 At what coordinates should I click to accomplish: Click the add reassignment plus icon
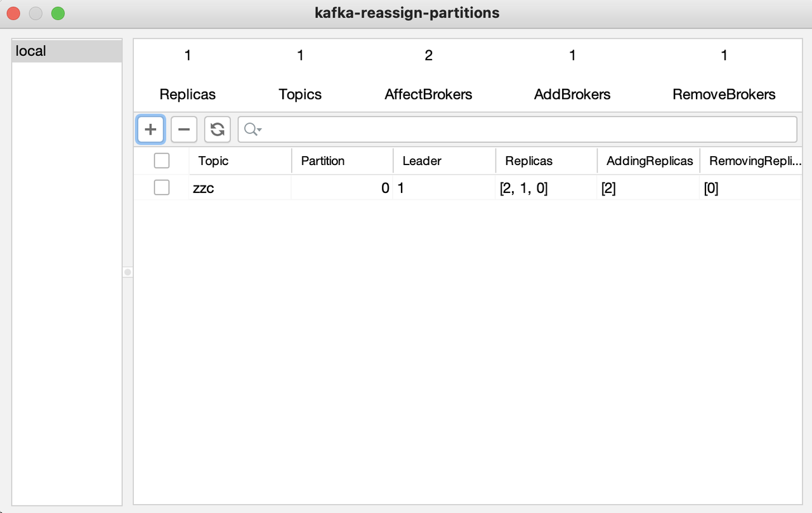(x=150, y=129)
